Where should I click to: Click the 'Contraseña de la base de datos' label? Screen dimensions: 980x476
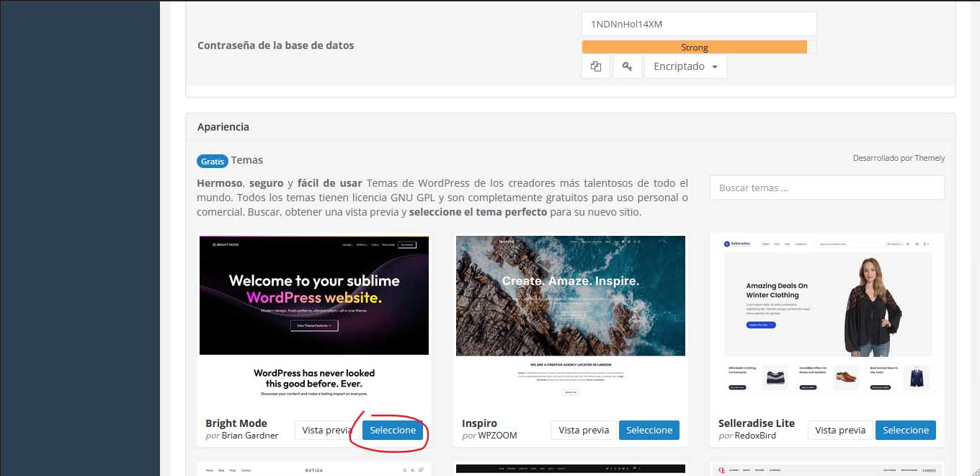coord(276,45)
